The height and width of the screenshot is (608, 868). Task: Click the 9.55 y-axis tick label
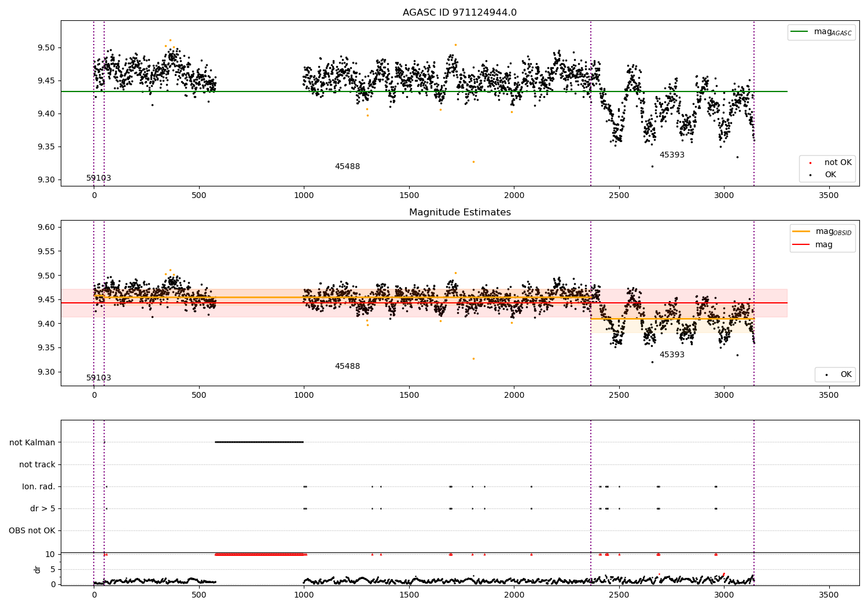coord(46,251)
